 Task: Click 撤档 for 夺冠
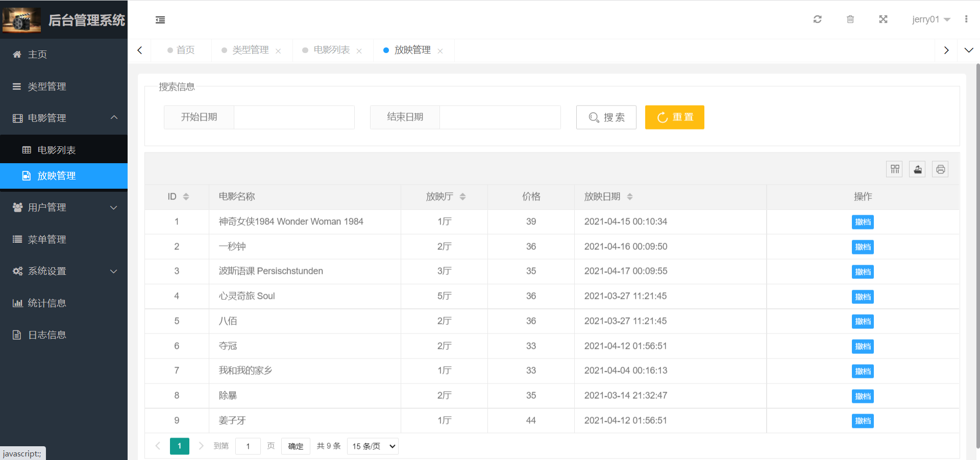coord(863,347)
